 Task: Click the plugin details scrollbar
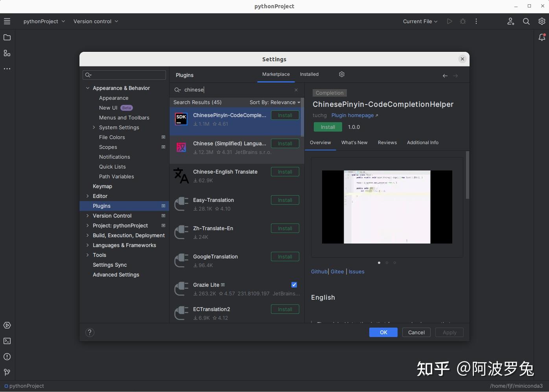[x=468, y=175]
